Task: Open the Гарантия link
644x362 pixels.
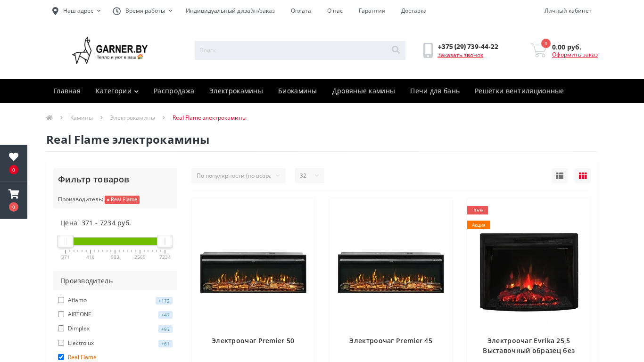Action: point(372,11)
